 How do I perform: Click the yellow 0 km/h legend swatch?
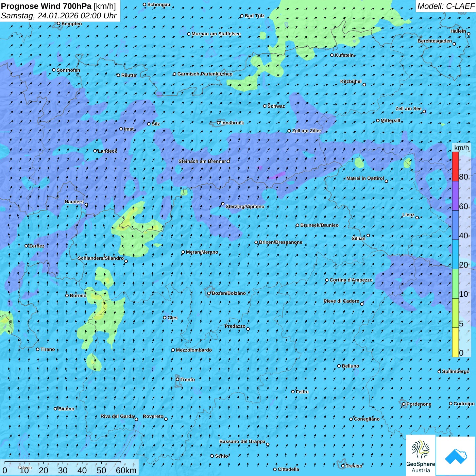(455, 342)
